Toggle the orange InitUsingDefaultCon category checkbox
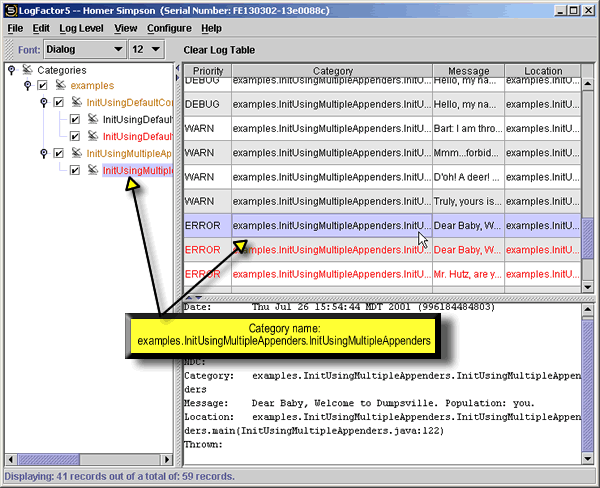 coord(58,103)
